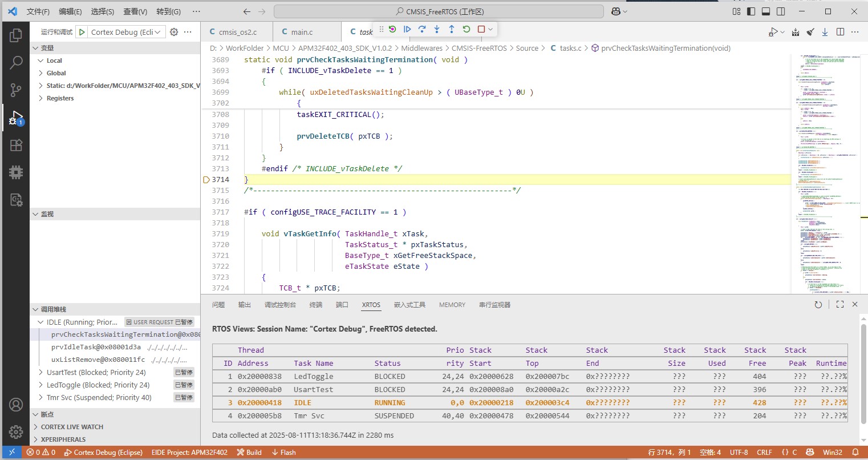Open the 调试控制台 panel tab
This screenshot has height=460, width=868.
click(x=280, y=305)
